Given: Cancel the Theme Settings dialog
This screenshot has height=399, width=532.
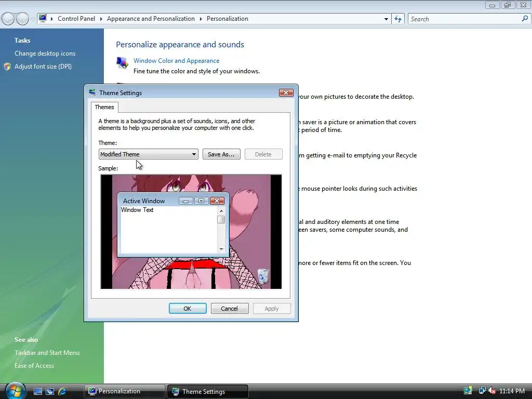Looking at the screenshot, I should click(230, 309).
